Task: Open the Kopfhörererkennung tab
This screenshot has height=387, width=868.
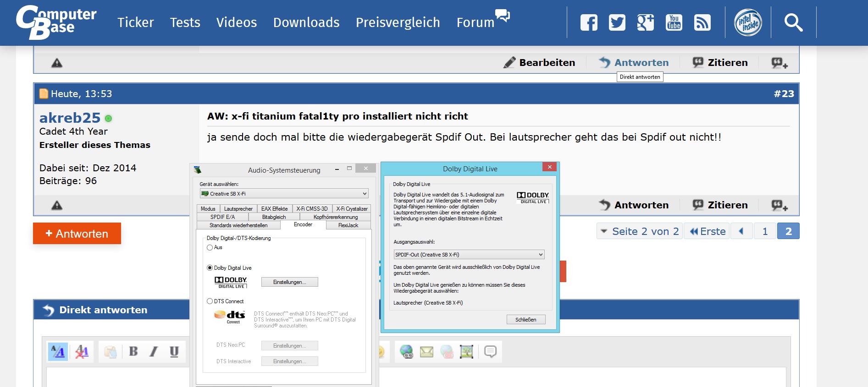Action: (x=336, y=217)
